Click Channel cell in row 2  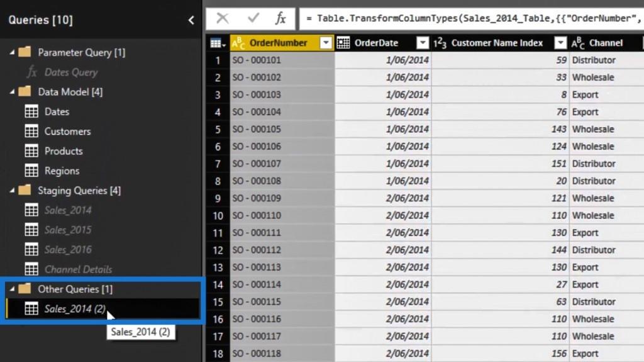[x=607, y=77]
